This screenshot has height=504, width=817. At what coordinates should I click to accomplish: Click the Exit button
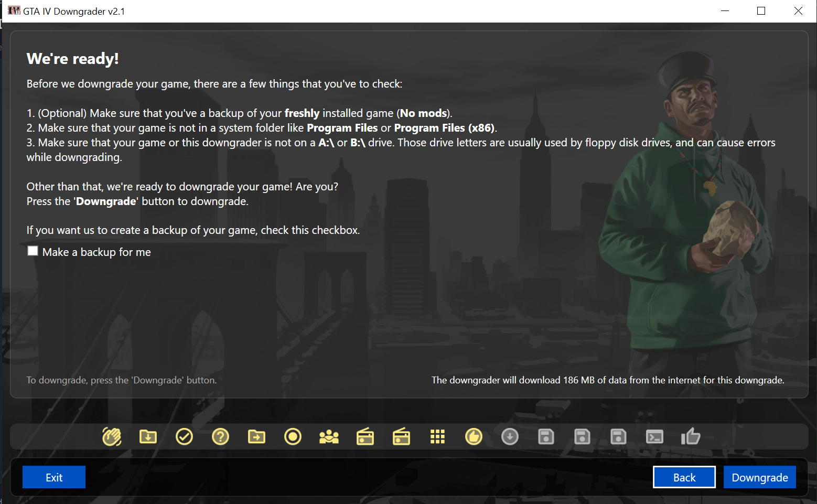(x=54, y=477)
